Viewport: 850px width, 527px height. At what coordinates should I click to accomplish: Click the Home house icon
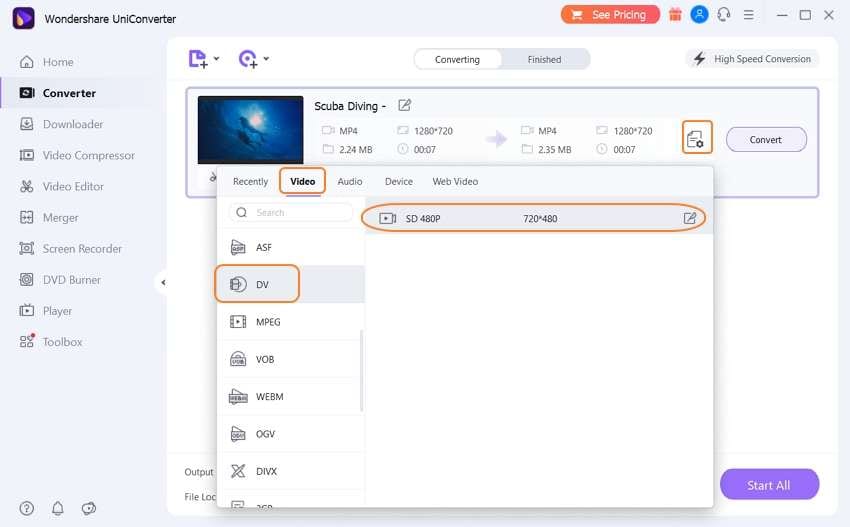pos(27,62)
